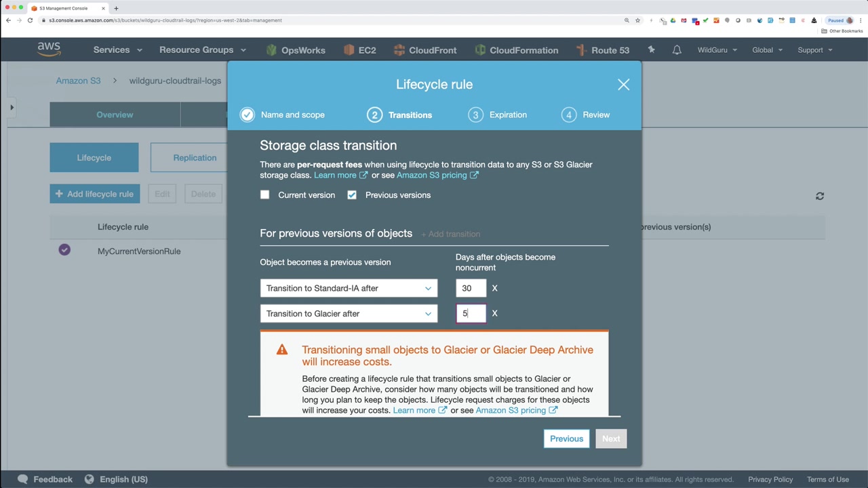Open the Services menu
This screenshot has height=488, width=868.
[x=118, y=50]
